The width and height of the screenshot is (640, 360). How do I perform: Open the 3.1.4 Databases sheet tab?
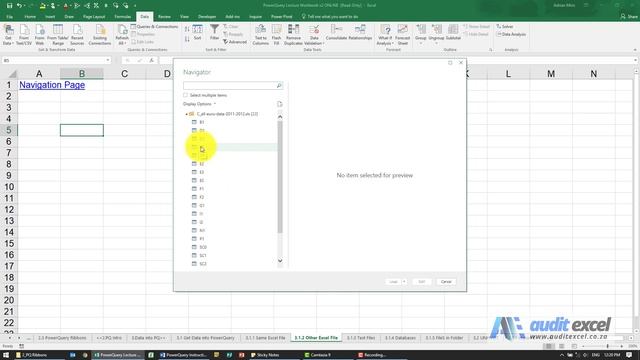[x=400, y=338]
